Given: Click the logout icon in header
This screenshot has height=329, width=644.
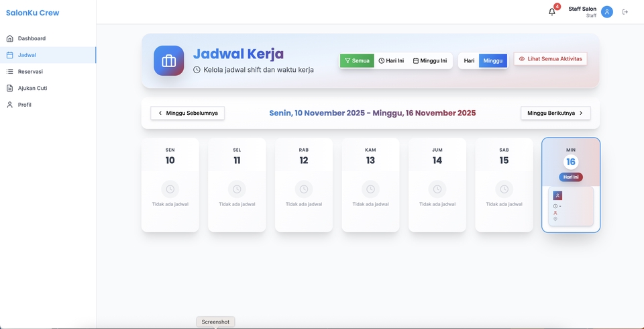Looking at the screenshot, I should tap(625, 12).
